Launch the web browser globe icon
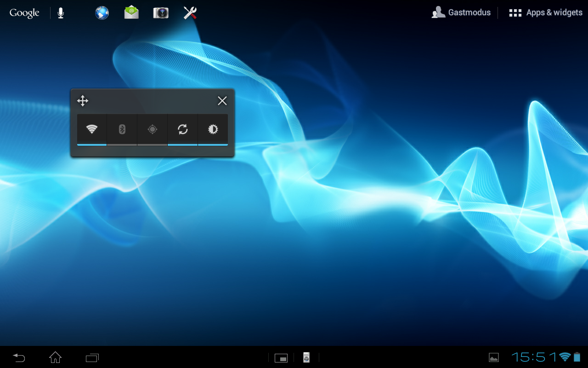 tap(102, 13)
